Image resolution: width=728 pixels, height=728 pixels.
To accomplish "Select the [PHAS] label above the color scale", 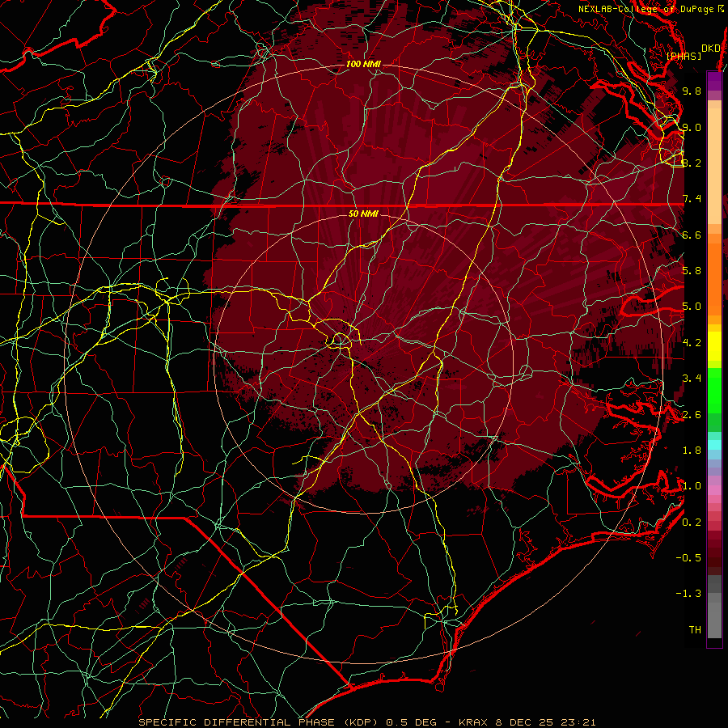I will pos(684,56).
